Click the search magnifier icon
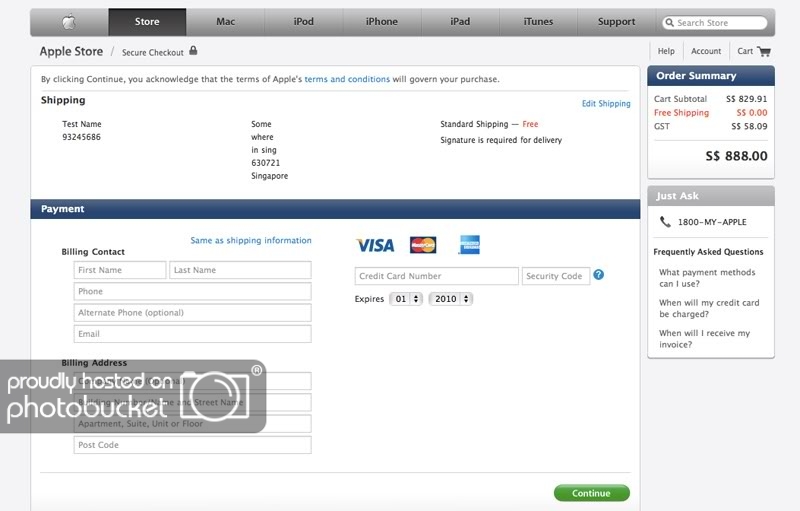800x511 pixels. click(670, 22)
